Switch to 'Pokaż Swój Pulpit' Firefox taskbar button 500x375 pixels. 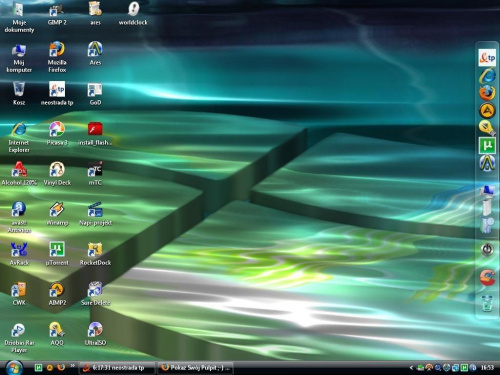[x=196, y=368]
